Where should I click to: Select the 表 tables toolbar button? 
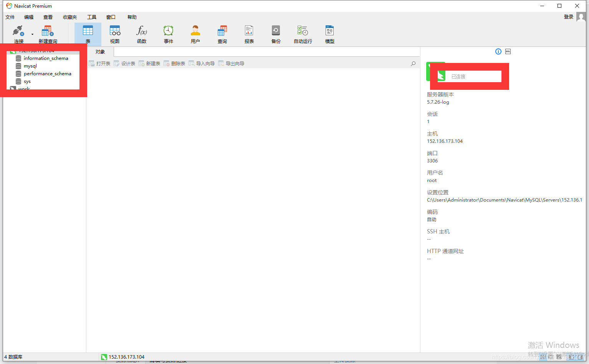pos(88,34)
